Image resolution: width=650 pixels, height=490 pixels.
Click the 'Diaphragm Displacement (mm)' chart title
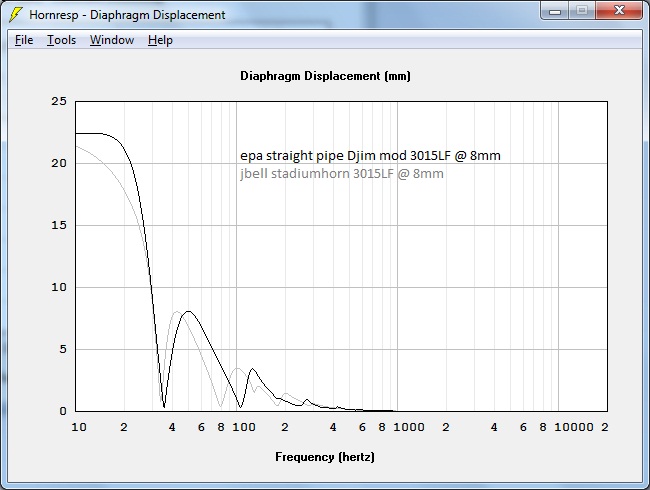tap(325, 76)
